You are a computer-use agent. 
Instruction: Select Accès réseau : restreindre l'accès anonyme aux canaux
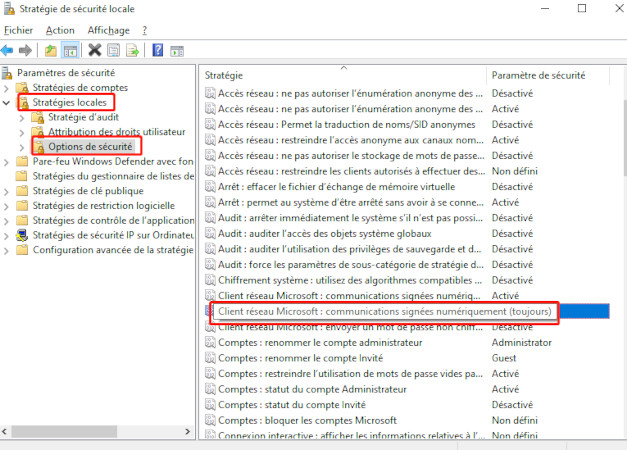[351, 140]
